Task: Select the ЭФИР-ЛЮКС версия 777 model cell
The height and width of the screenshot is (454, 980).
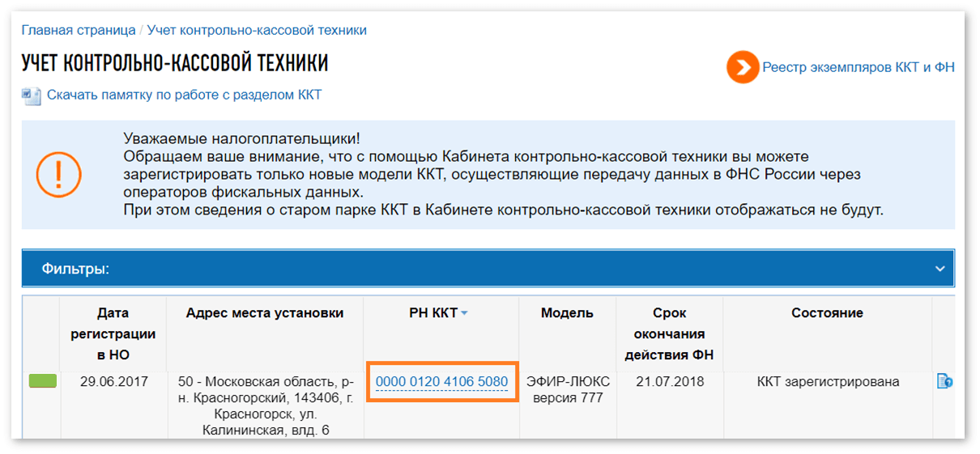Action: click(567, 389)
